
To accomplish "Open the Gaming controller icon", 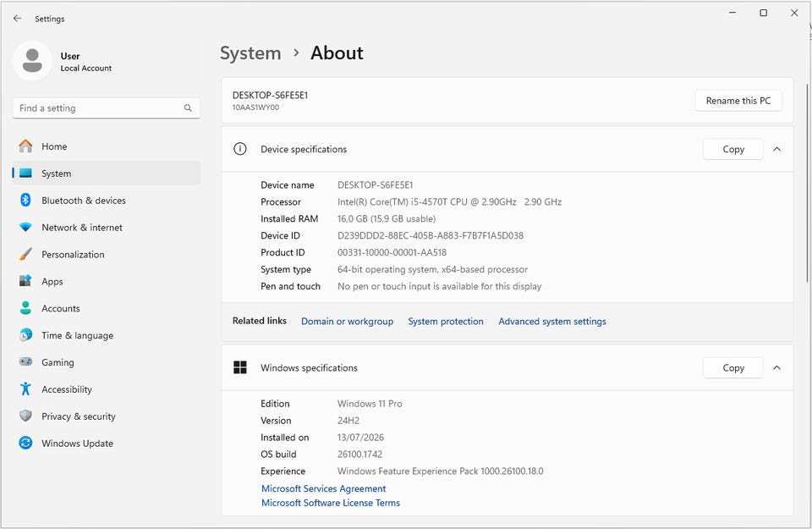I will pyautogui.click(x=25, y=361).
